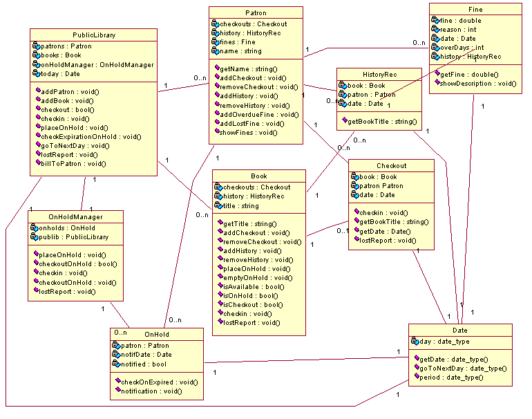Select the Fine class title
This screenshot has width=532, height=419.
click(475, 10)
